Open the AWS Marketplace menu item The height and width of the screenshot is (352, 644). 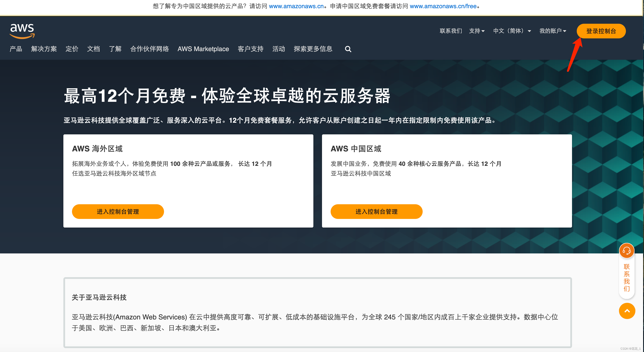pos(203,49)
